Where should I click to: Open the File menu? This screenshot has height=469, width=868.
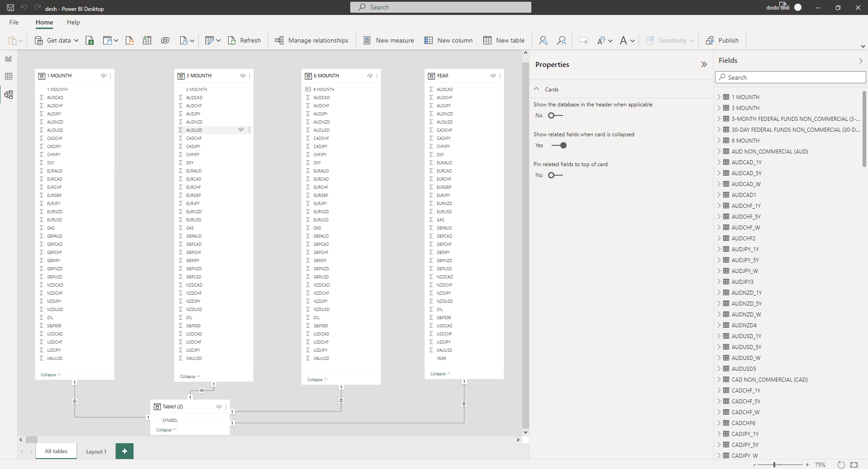pyautogui.click(x=14, y=22)
